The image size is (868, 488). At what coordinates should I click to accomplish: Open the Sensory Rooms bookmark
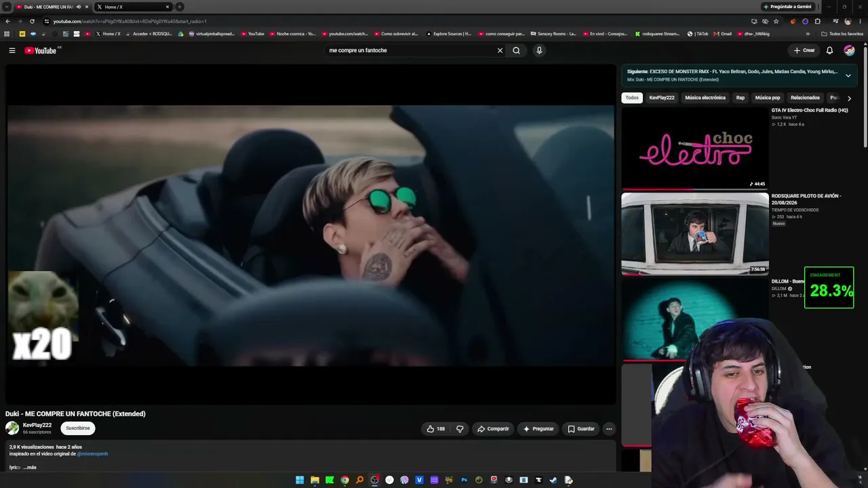(553, 34)
